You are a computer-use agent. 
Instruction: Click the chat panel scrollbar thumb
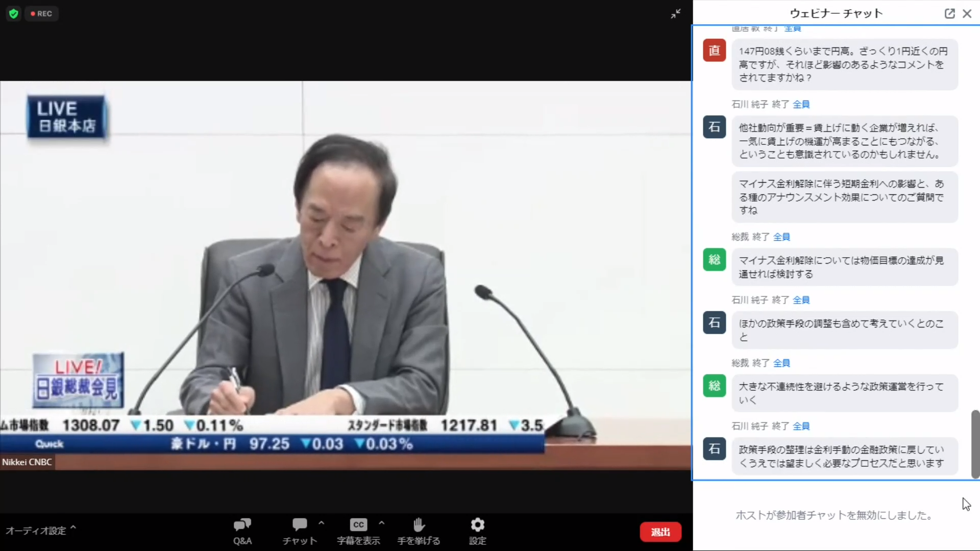[975, 444]
